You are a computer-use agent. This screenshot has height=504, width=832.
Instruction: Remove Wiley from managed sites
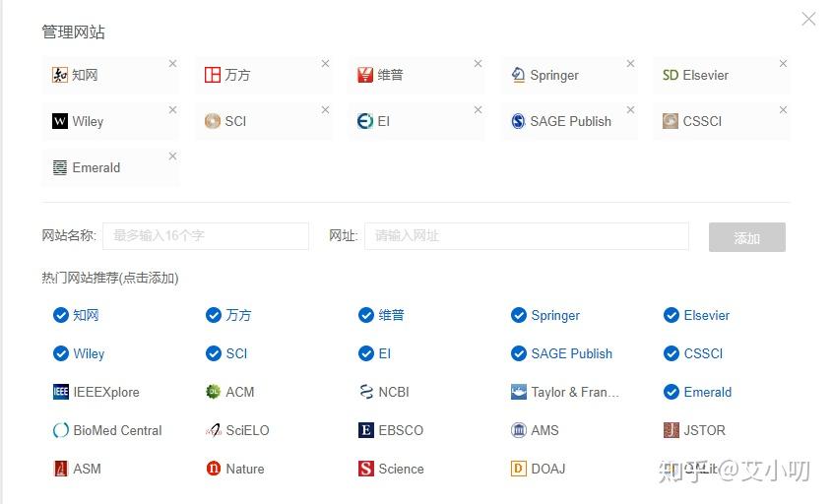pos(172,110)
